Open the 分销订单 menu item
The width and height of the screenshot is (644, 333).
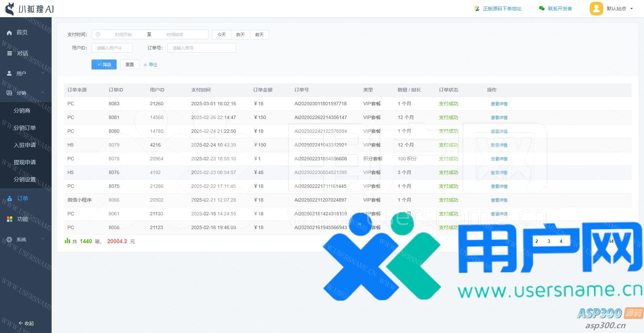coord(25,128)
